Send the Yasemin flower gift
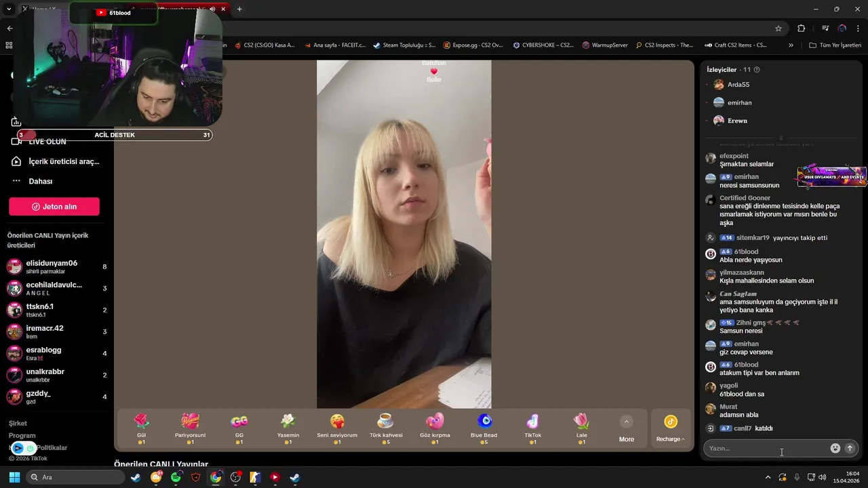Screen dimensions: 868x488 pos(288,428)
